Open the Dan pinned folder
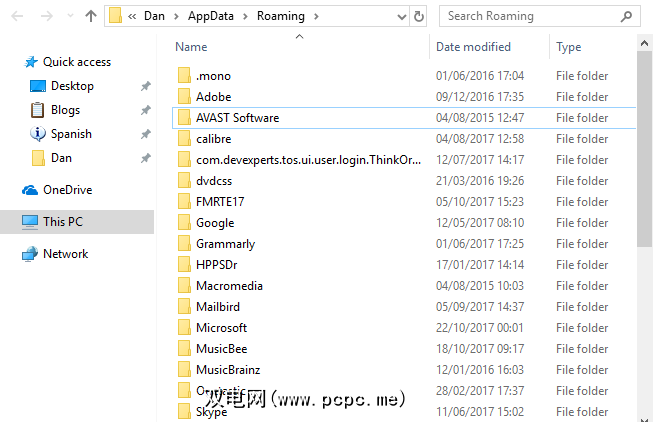The height and width of the screenshot is (422, 653). click(x=61, y=158)
